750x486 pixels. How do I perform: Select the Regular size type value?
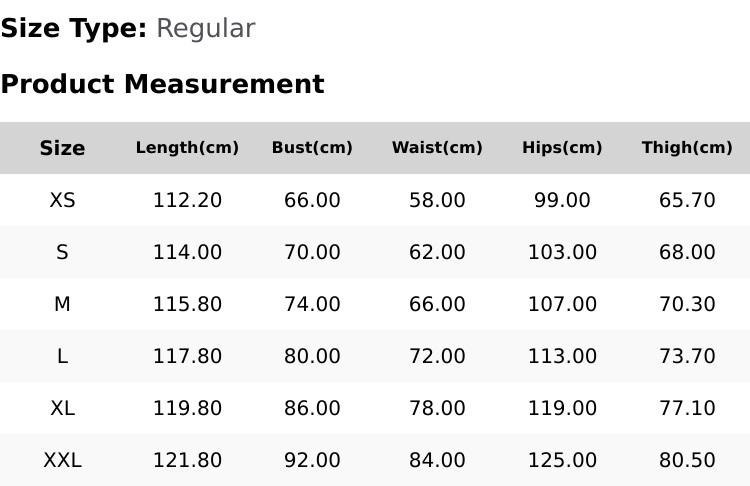pyautogui.click(x=206, y=28)
